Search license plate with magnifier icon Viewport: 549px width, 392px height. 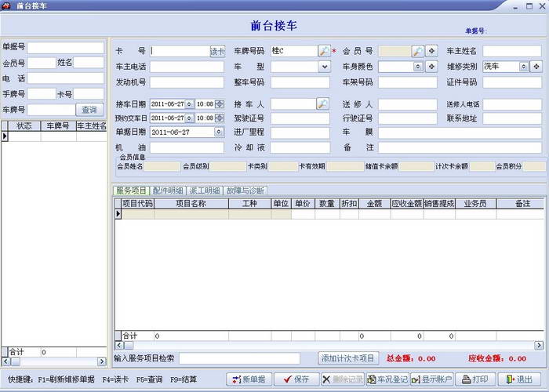(x=324, y=51)
